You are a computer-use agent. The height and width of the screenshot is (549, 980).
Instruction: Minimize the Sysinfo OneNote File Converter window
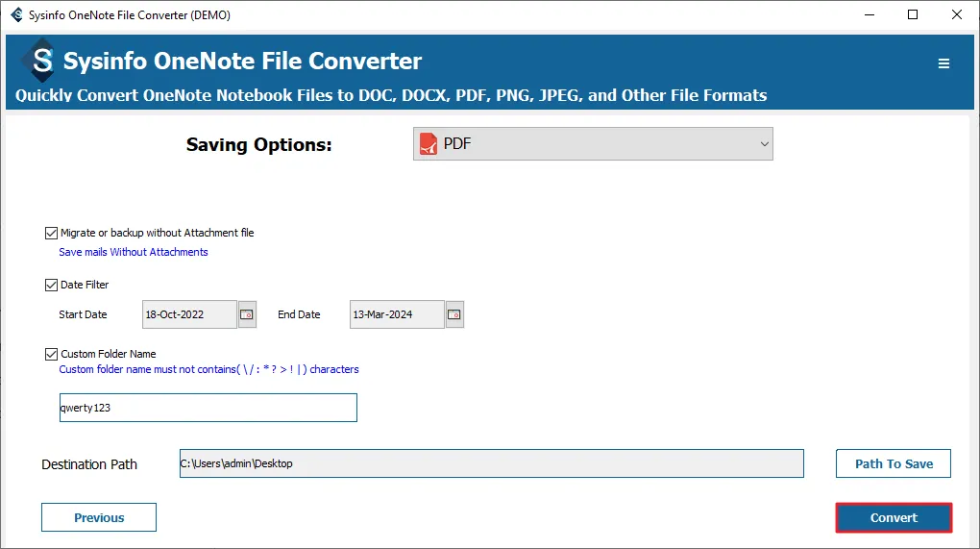click(x=870, y=14)
